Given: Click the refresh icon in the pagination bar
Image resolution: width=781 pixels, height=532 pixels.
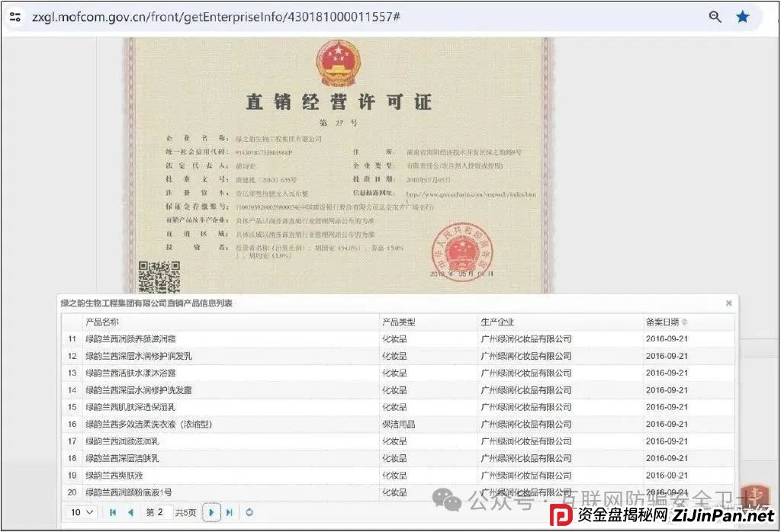Looking at the screenshot, I should 249,513.
